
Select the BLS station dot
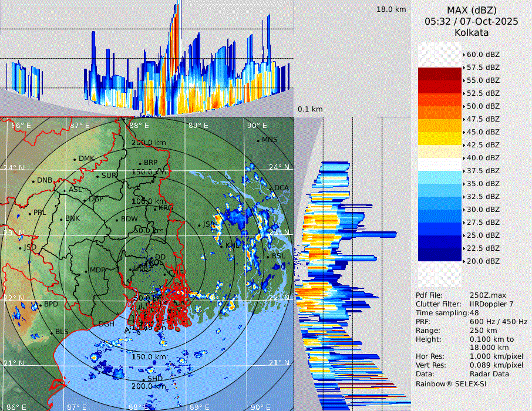[x=51, y=333]
